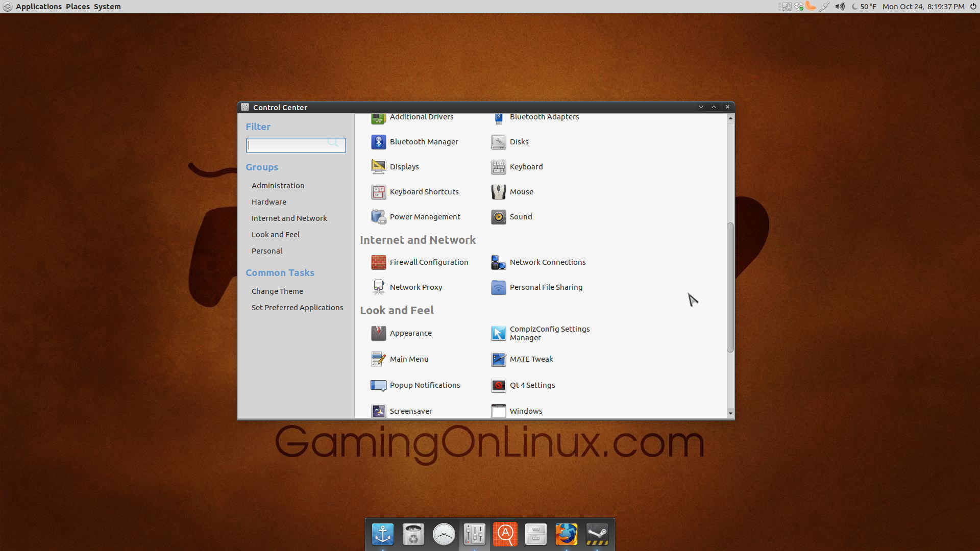Open the MATE Tweak icon
This screenshot has width=980, height=551.
[x=498, y=359]
